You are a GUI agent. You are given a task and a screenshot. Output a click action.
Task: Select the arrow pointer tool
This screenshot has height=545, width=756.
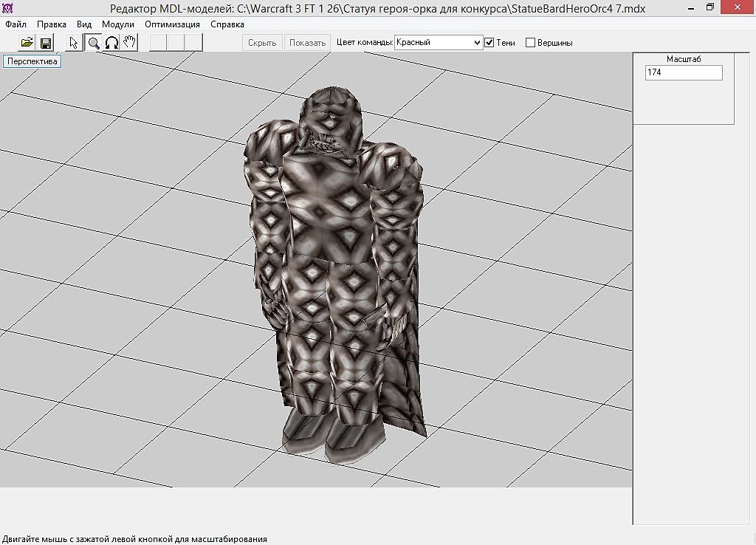point(74,42)
